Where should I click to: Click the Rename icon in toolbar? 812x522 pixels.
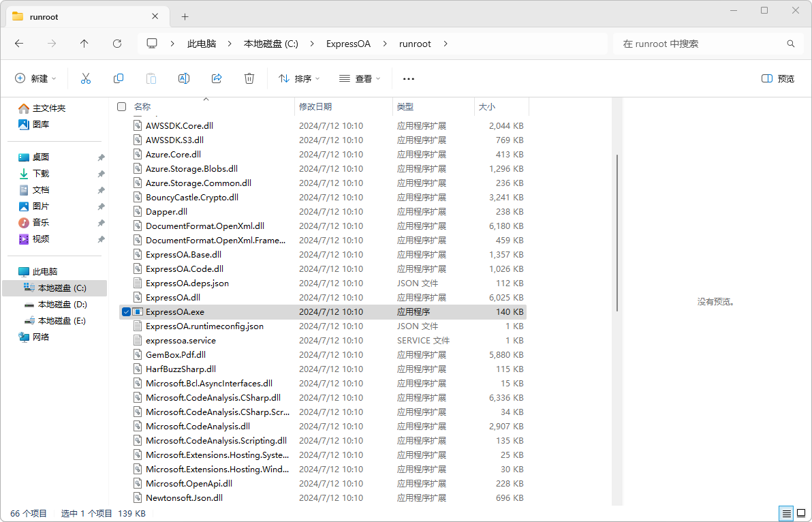tap(183, 78)
